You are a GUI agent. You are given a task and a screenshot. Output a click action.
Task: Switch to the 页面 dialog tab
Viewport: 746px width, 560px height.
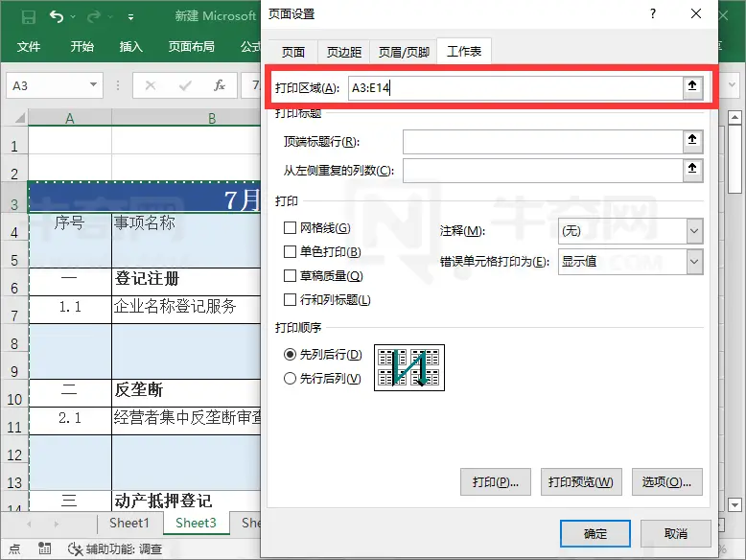(x=293, y=52)
